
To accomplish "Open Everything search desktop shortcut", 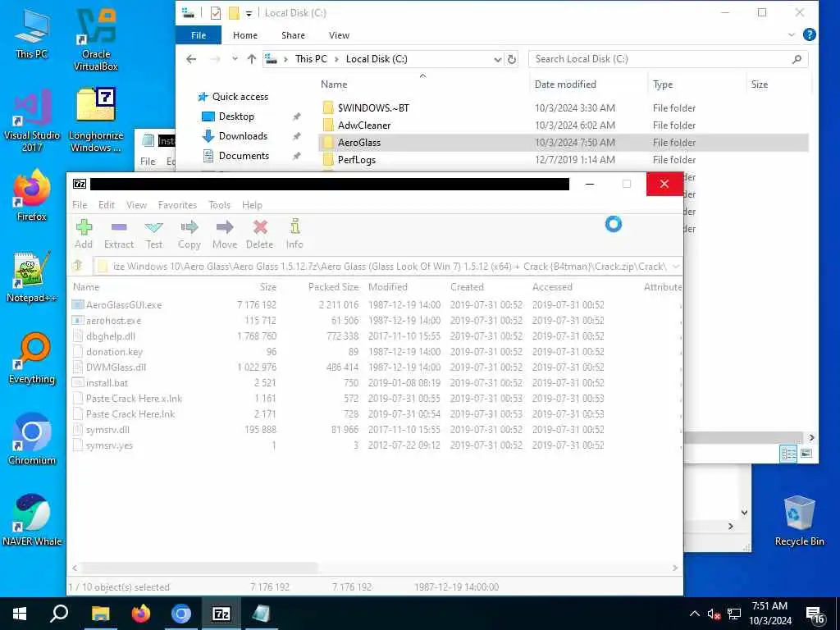I will coord(32,358).
